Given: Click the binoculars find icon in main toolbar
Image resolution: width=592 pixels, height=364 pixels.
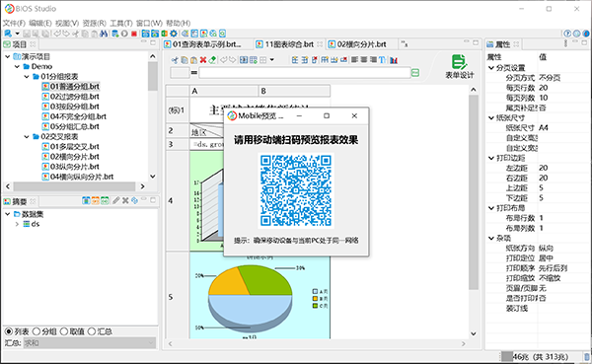Looking at the screenshot, I should [x=104, y=34].
